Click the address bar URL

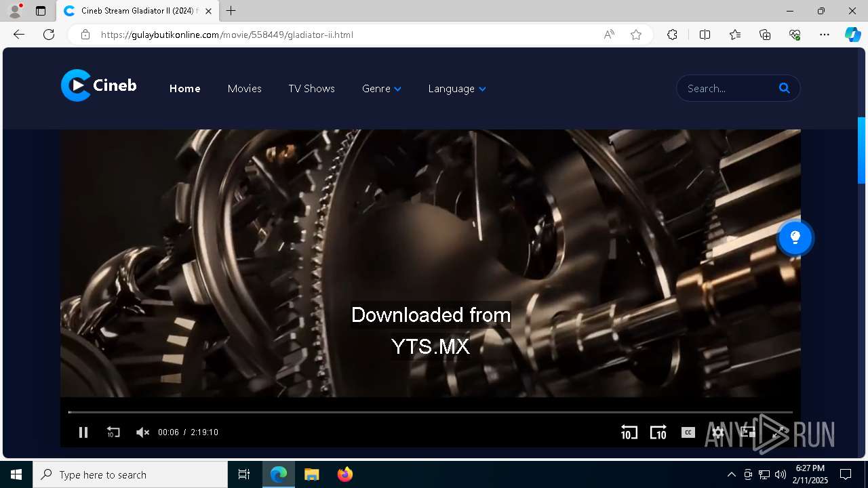pyautogui.click(x=227, y=35)
